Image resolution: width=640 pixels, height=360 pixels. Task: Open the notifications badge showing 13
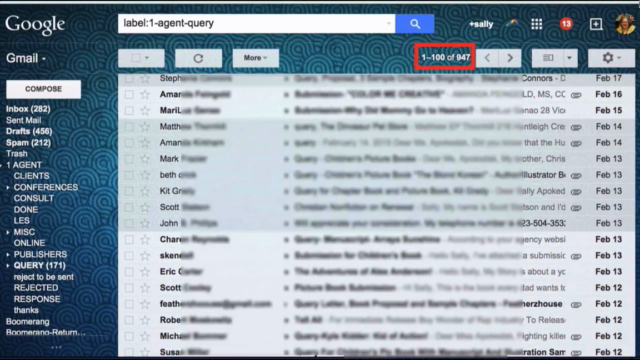566,24
